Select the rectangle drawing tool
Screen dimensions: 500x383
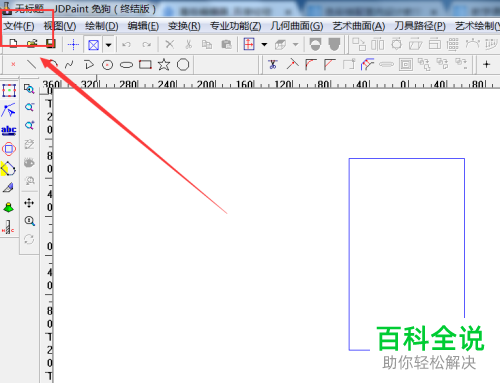pos(145,65)
